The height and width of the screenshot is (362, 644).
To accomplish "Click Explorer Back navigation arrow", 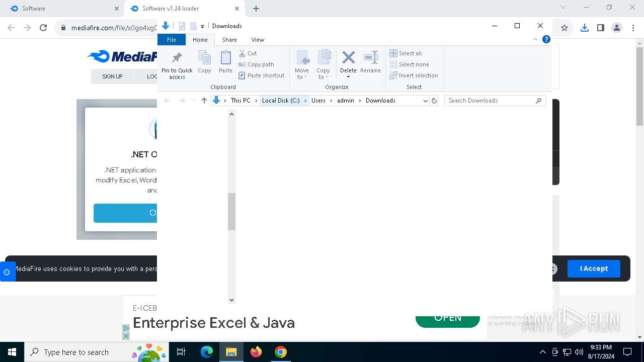I will pyautogui.click(x=168, y=101).
